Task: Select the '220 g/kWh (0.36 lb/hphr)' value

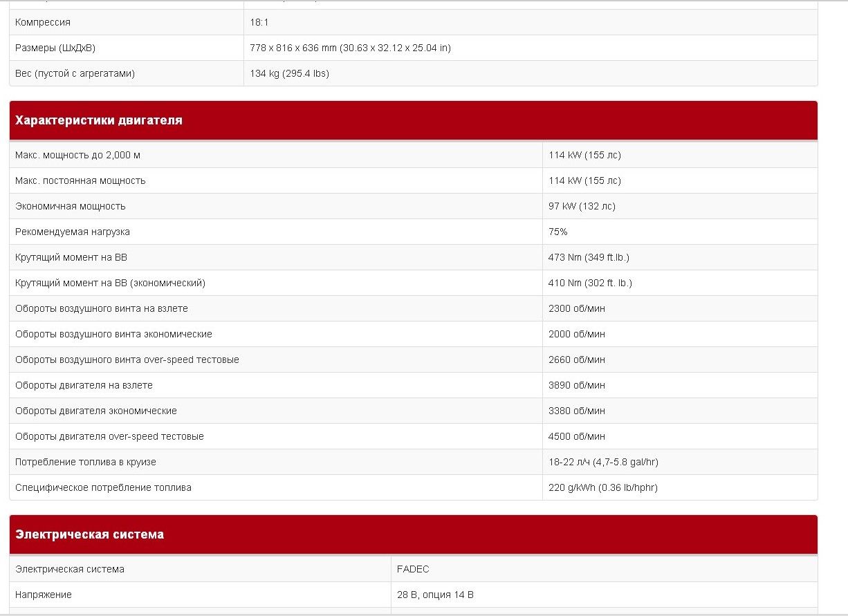Action: pos(602,487)
